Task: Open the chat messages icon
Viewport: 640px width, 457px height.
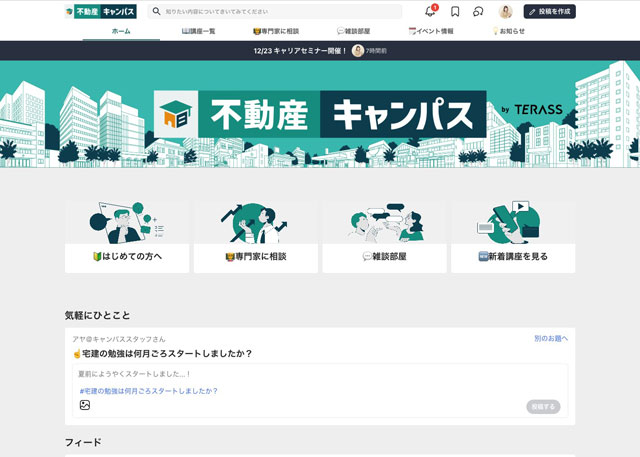Action: point(478,11)
